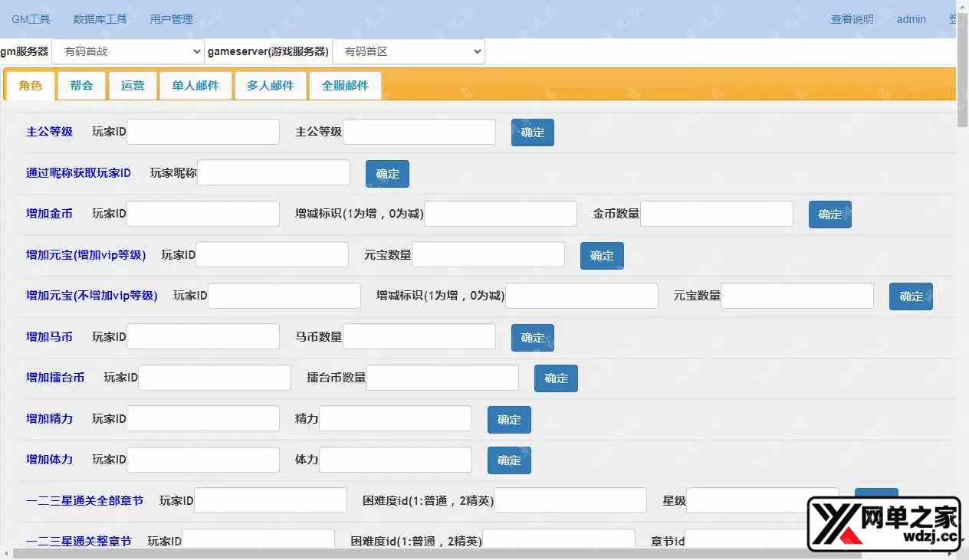The image size is (969, 560).
Task: Expand the gameserver(游戏服务器) dropdown
Action: pyautogui.click(x=408, y=51)
